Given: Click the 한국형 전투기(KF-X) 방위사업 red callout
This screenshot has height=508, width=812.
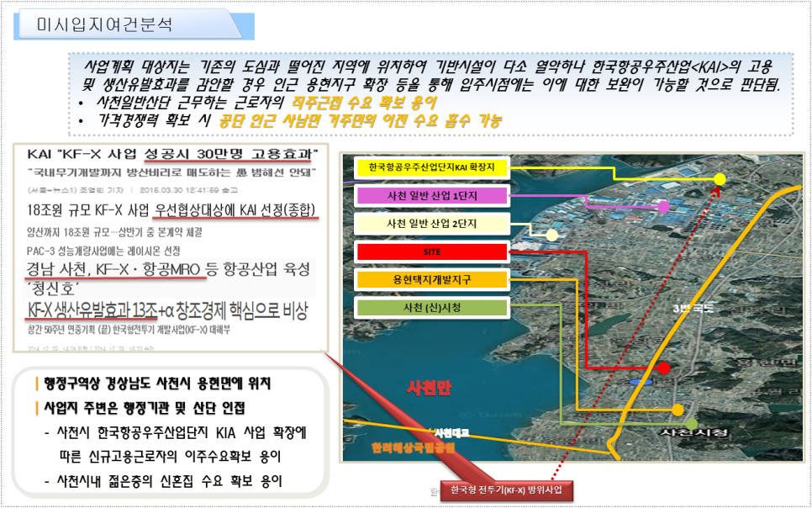Looking at the screenshot, I should tap(506, 489).
